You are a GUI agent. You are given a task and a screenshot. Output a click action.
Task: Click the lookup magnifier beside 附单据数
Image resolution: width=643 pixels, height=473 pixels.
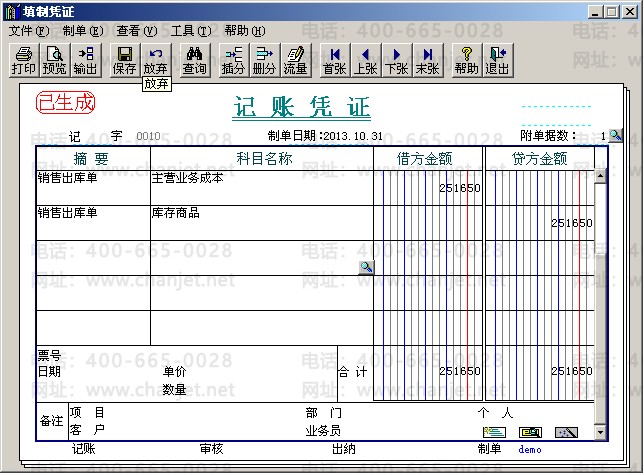click(615, 135)
